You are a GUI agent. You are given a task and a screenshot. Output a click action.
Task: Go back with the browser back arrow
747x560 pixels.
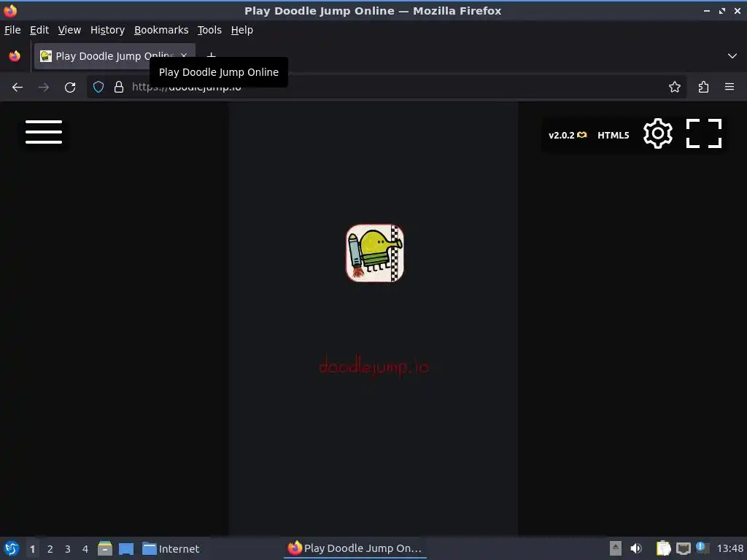[18, 87]
